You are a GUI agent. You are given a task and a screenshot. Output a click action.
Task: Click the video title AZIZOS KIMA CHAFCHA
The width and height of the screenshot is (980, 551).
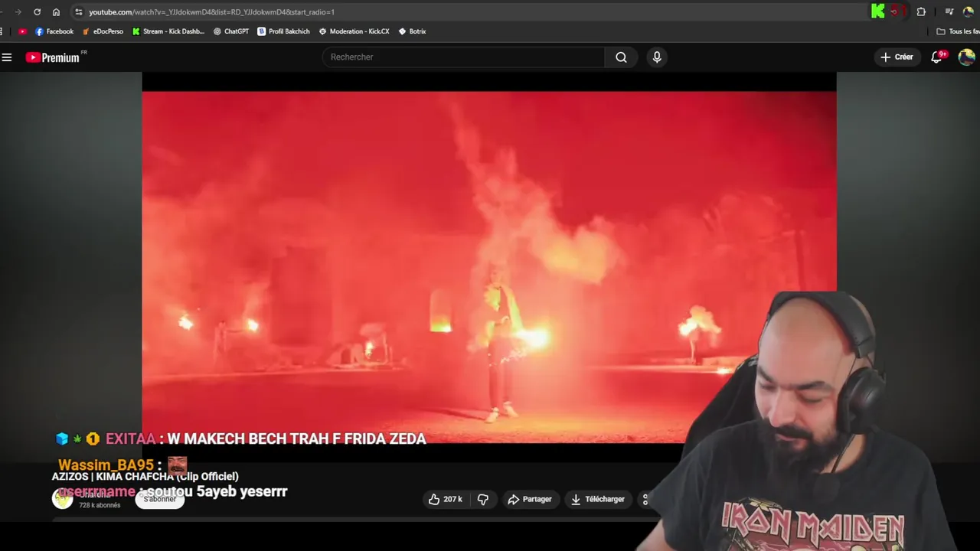(145, 477)
